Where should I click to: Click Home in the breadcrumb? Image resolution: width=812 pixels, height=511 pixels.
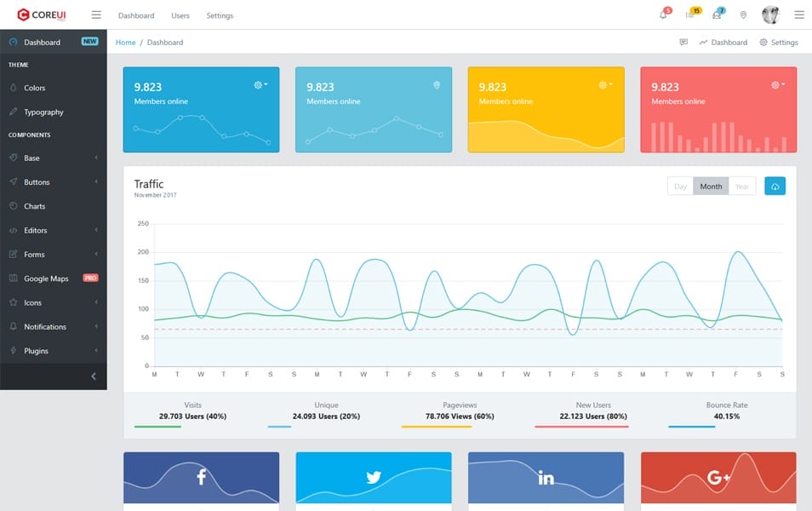pyautogui.click(x=125, y=42)
